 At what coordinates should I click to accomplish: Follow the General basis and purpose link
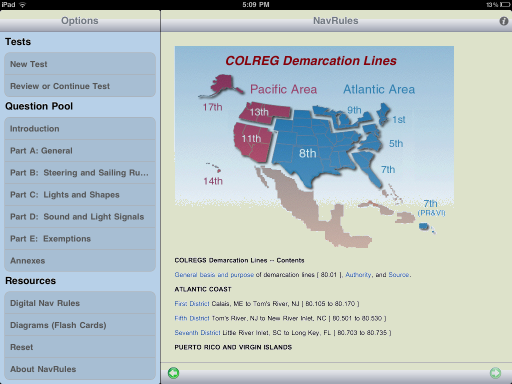click(214, 275)
